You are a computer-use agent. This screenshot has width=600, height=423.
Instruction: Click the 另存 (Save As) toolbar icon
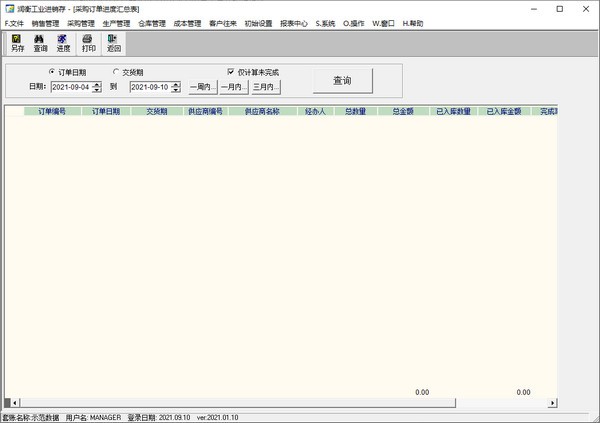click(17, 42)
